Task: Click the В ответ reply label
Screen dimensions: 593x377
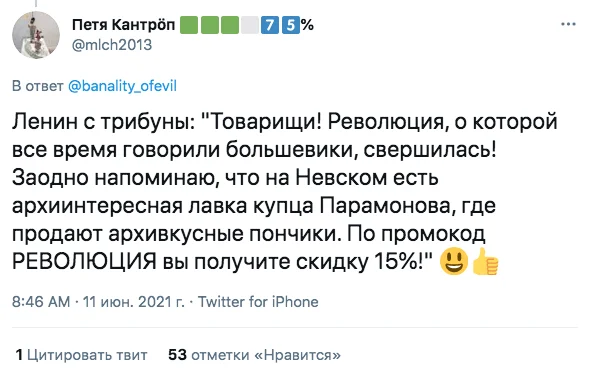Action: [38, 86]
